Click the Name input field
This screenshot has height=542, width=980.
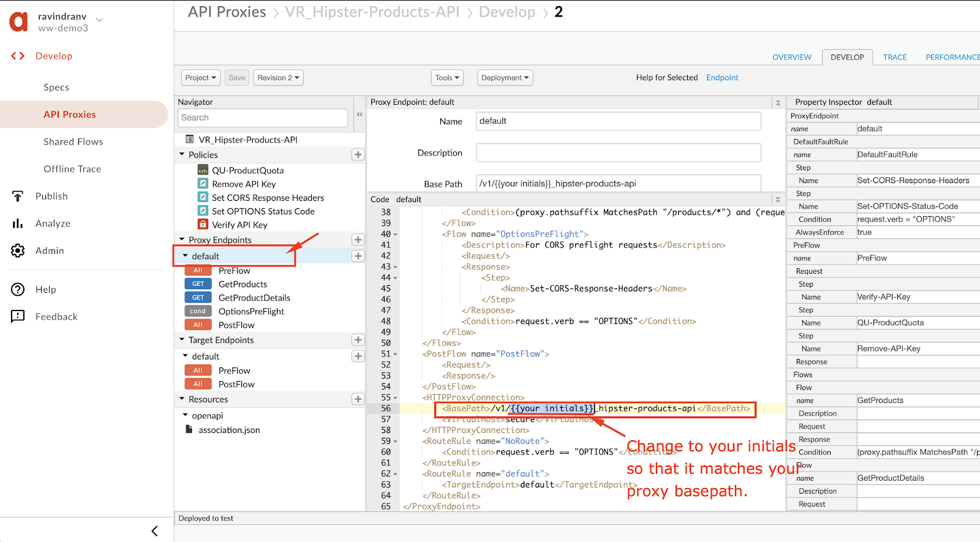coord(619,121)
